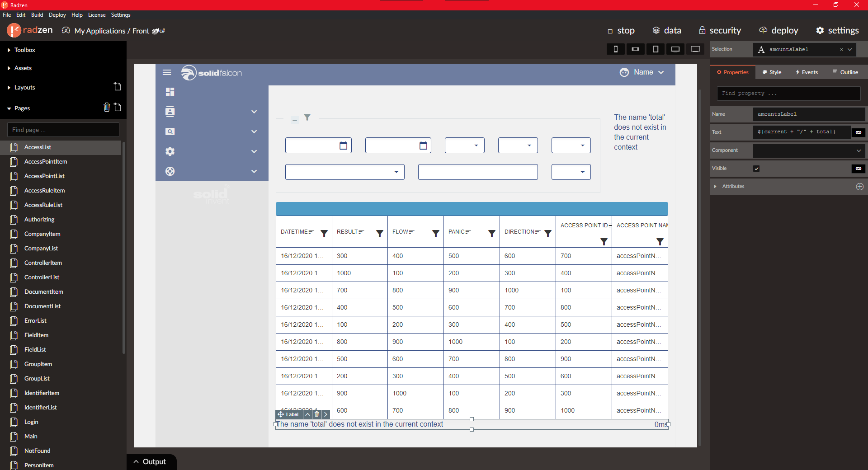Click the search folder icon in the sidebar
The image size is (868, 470).
[170, 132]
